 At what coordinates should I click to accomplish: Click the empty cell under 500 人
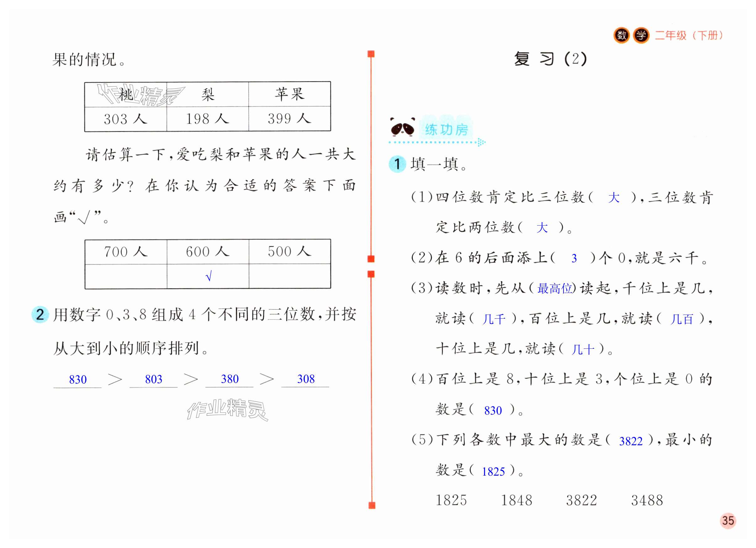(x=289, y=276)
